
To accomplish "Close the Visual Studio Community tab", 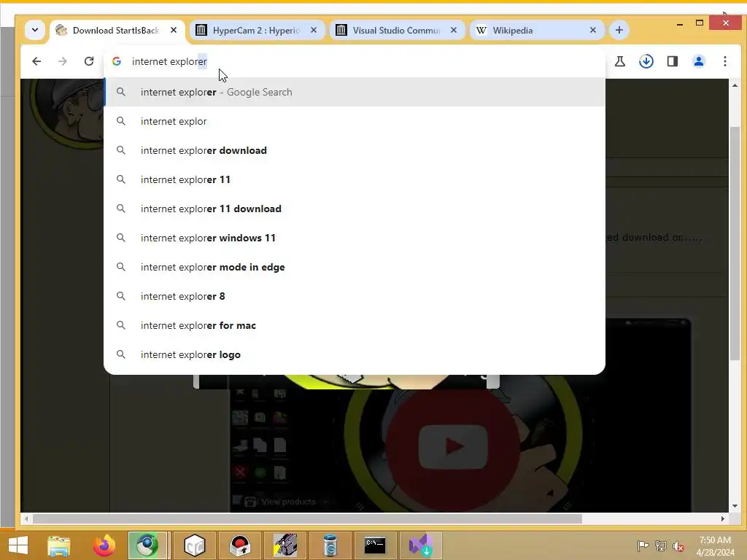I will coord(454,30).
